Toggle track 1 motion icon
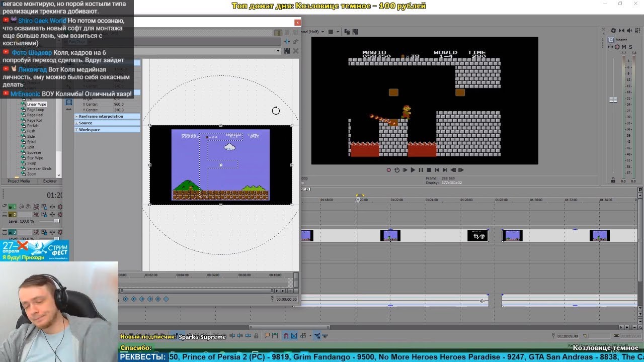Image resolution: width=644 pixels, height=362 pixels. click(x=44, y=207)
